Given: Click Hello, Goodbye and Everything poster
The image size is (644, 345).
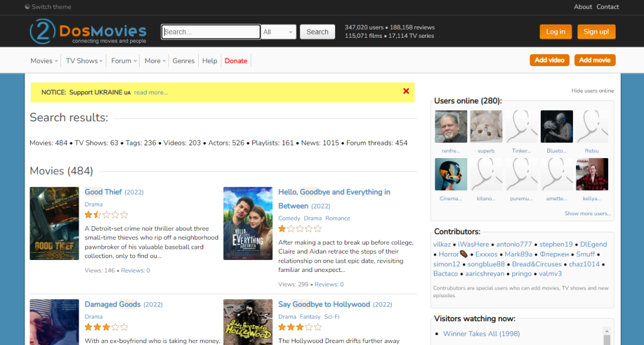Looking at the screenshot, I should click(x=248, y=223).
